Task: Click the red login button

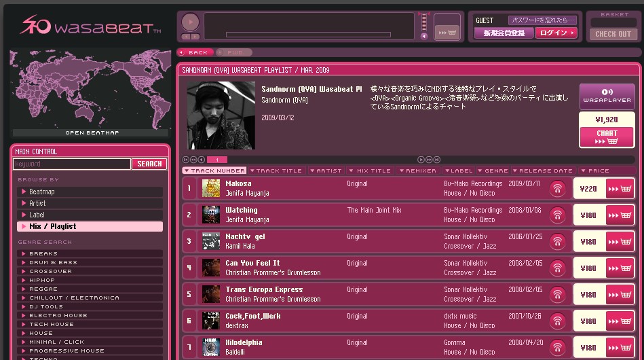Action: tap(556, 33)
